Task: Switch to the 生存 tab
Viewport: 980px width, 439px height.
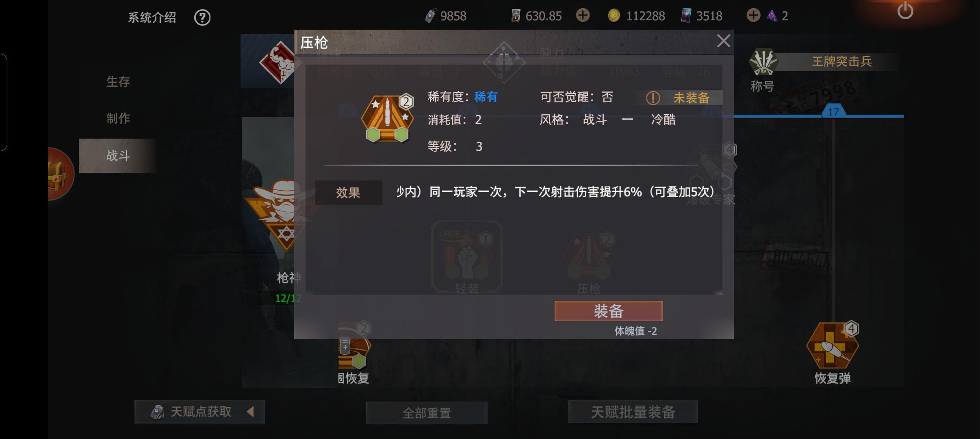Action: point(118,82)
